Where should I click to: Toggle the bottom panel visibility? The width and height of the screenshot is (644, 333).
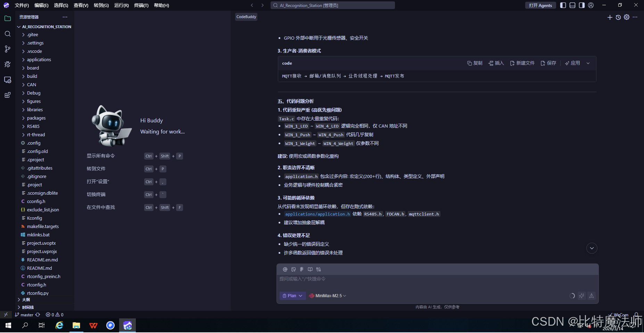[572, 5]
